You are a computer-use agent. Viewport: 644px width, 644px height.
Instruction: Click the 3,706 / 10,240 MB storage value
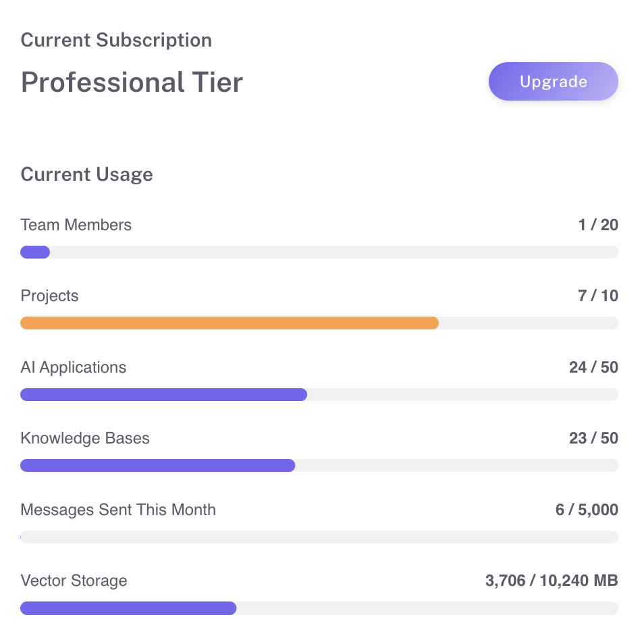[552, 581]
